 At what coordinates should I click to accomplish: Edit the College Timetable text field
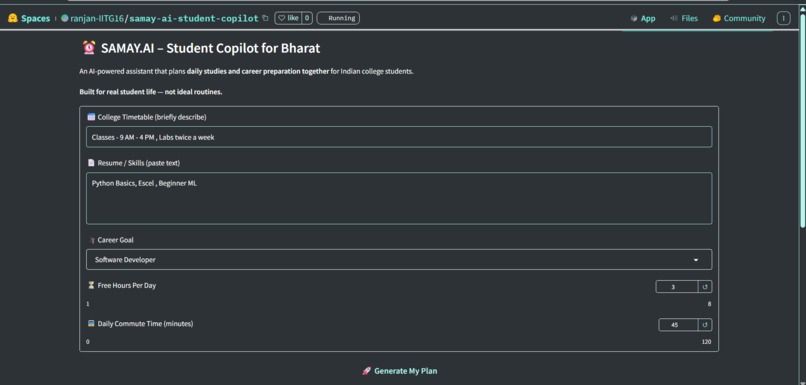399,137
